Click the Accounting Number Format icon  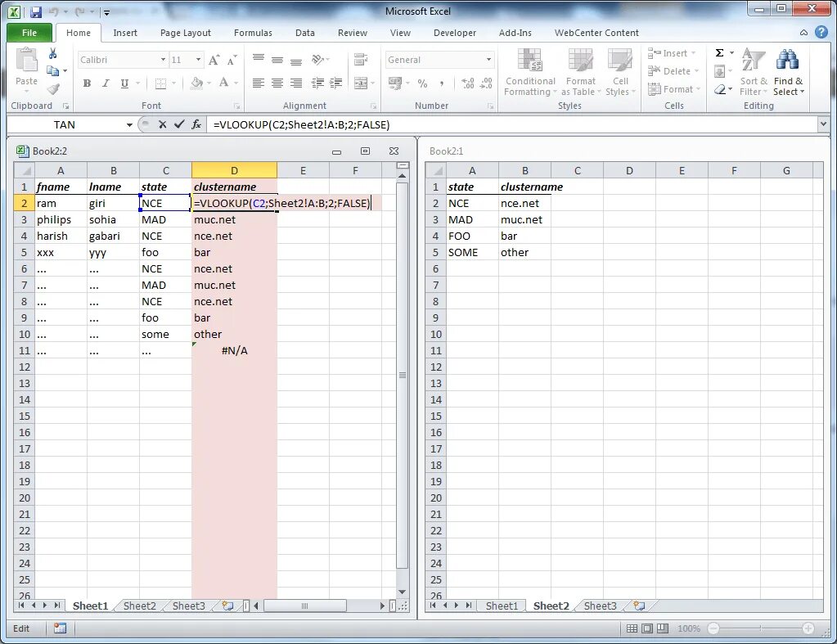(x=395, y=83)
